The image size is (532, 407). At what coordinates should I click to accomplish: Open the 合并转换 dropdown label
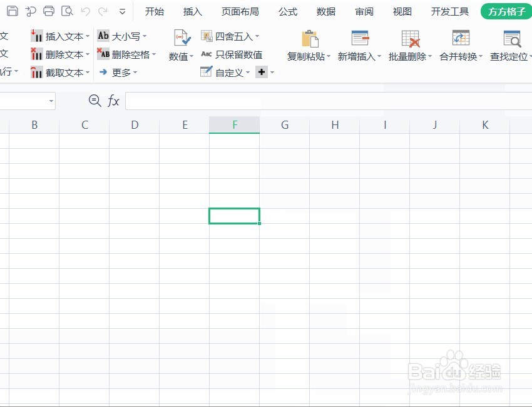461,57
